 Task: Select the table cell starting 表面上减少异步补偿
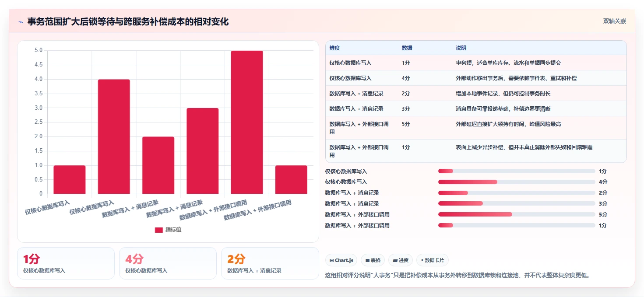click(x=524, y=147)
